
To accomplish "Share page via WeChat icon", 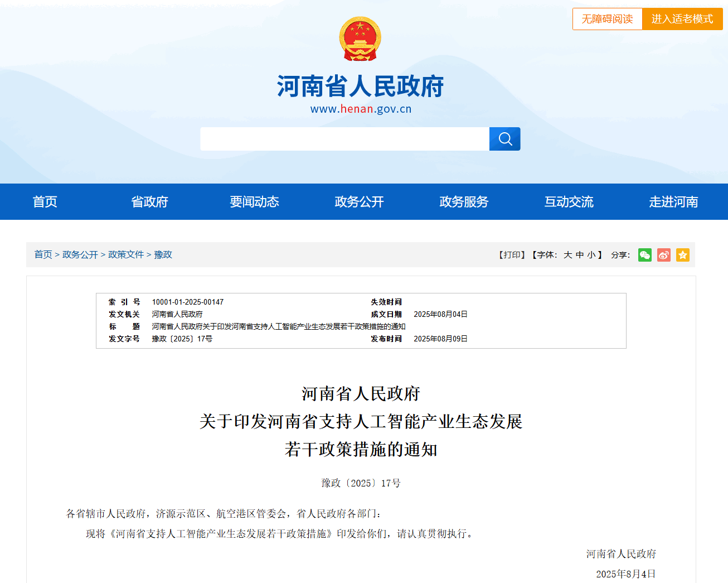I will point(644,255).
